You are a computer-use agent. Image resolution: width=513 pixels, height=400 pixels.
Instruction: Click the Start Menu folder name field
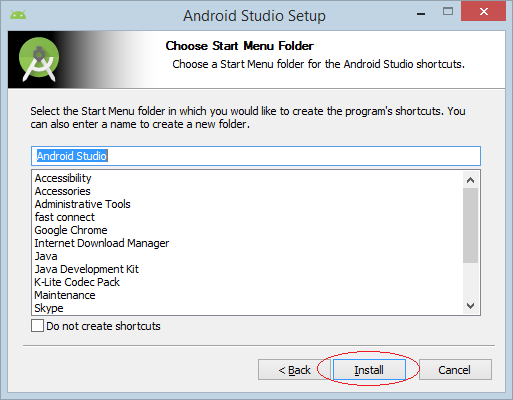256,156
